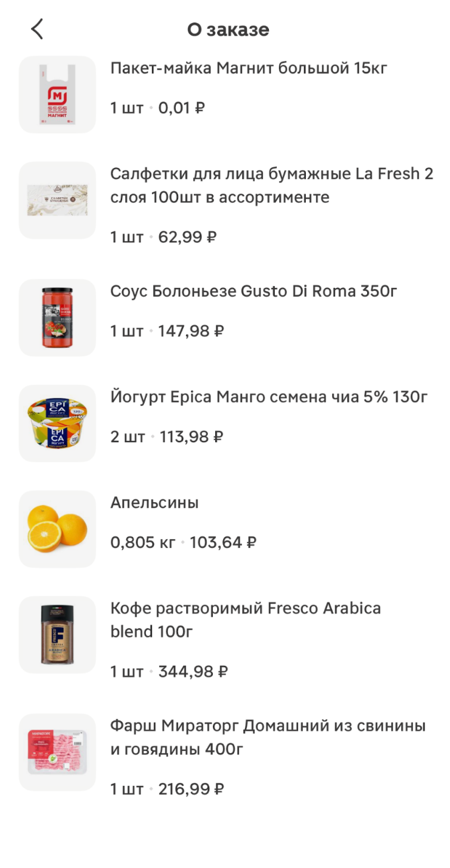Viewport: 450px width, 868px height.
Task: Tap the 216,99 ₽ minced meat price
Action: click(191, 789)
